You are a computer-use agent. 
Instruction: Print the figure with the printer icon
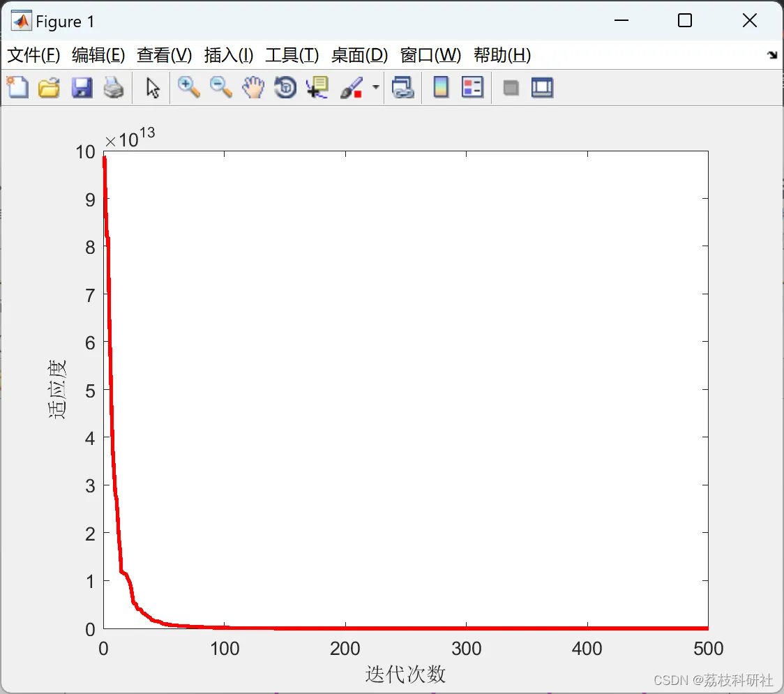click(x=114, y=87)
